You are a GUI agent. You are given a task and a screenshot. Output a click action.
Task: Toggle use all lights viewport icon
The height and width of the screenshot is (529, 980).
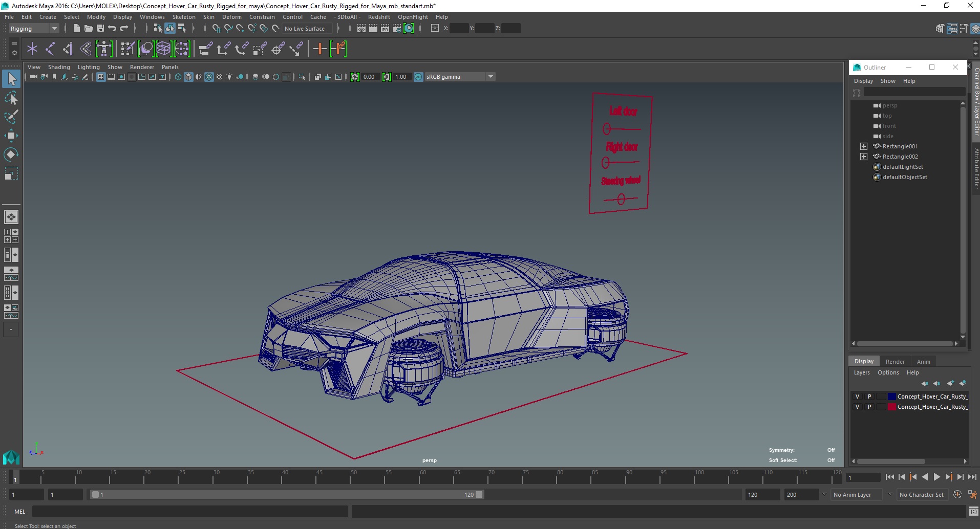coord(229,77)
